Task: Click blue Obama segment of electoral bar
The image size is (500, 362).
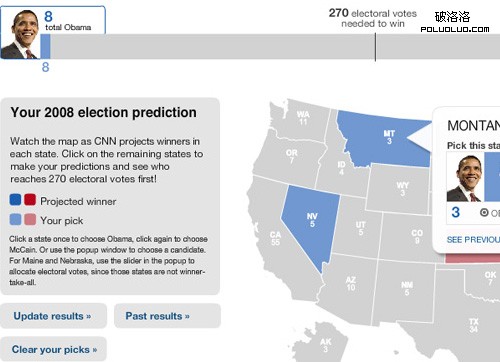Action: [x=45, y=46]
